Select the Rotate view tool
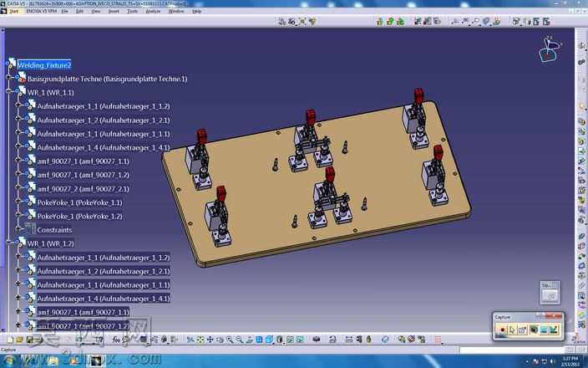The height and width of the screenshot is (368, 588). (220, 340)
